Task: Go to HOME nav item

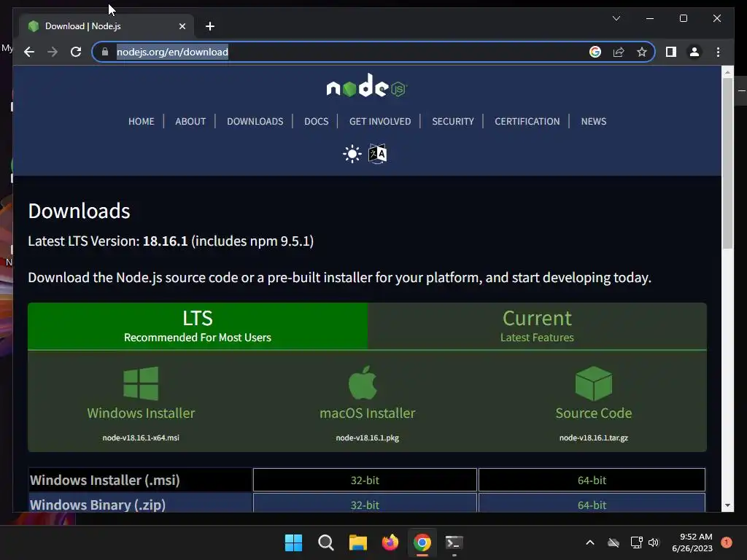Action: tap(141, 122)
